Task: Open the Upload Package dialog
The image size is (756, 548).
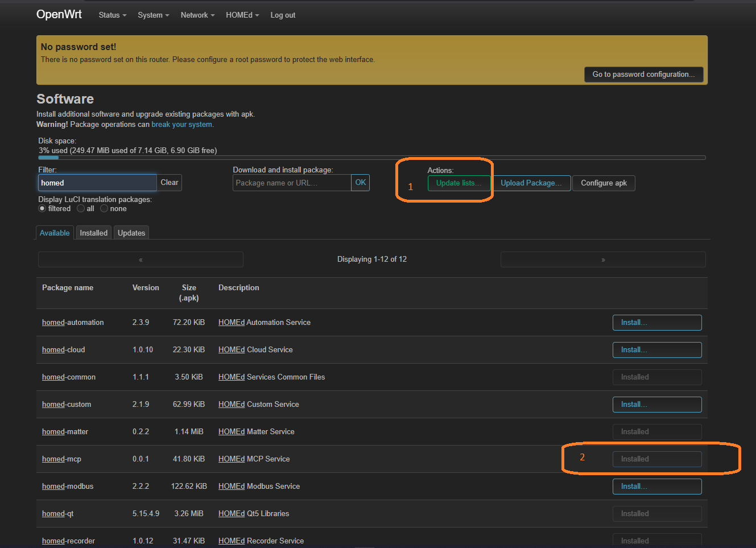Action: coord(531,183)
